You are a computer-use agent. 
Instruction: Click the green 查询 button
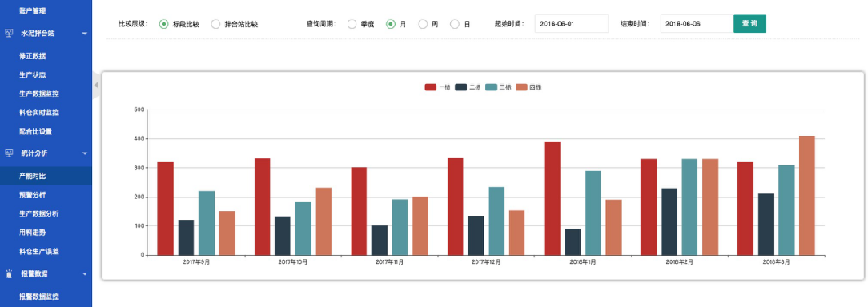749,24
